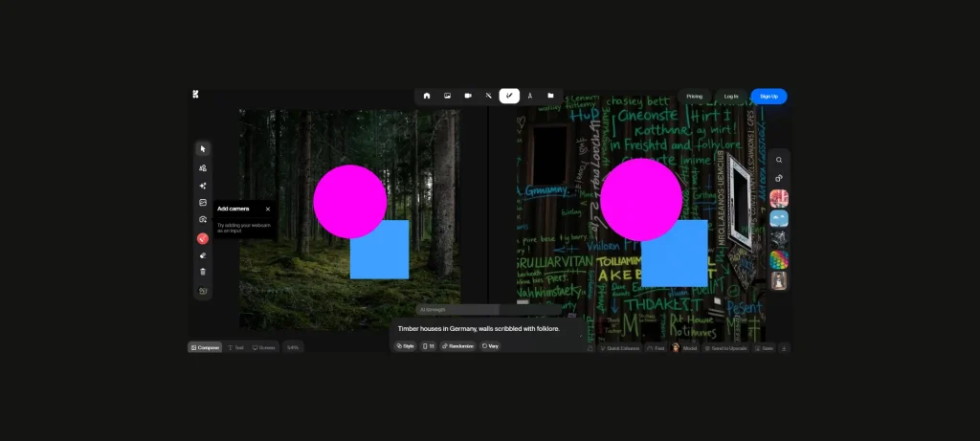Open the Model picker
Viewport: 980px width, 441px height.
coord(684,348)
